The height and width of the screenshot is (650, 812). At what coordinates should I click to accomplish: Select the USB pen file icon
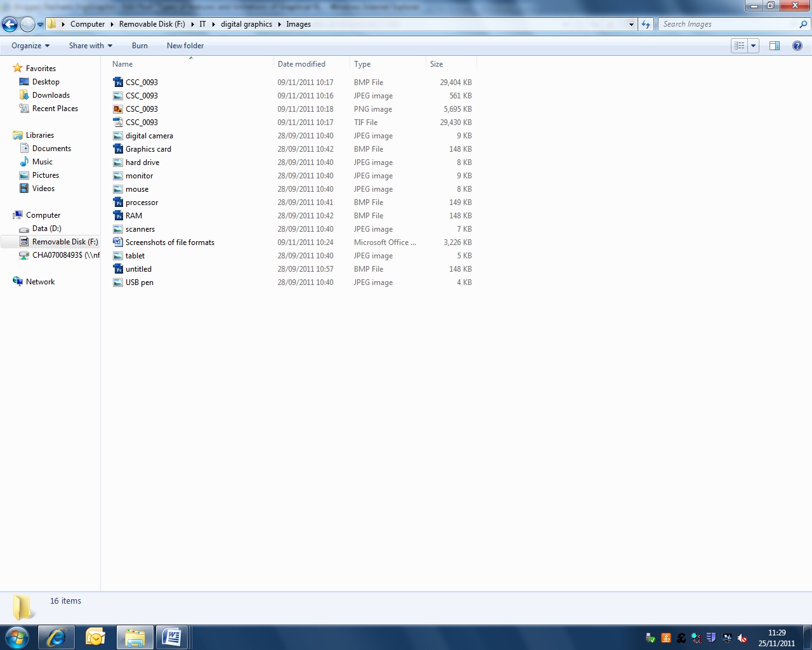pyautogui.click(x=118, y=282)
